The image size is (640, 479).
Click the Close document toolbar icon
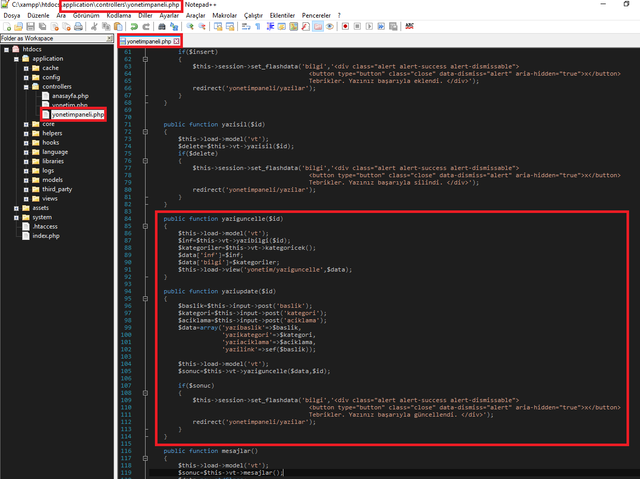tap(54, 27)
